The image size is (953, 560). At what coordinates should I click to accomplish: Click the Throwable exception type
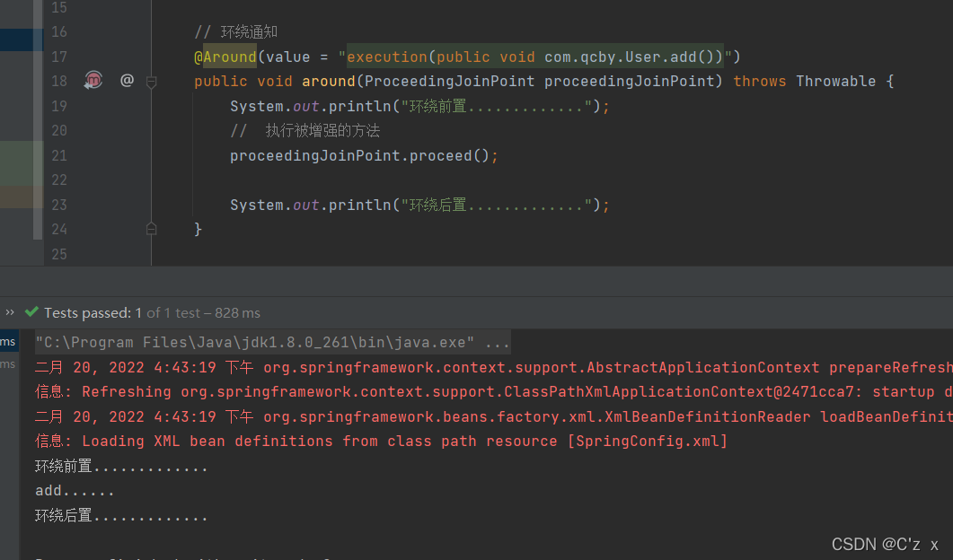(835, 82)
